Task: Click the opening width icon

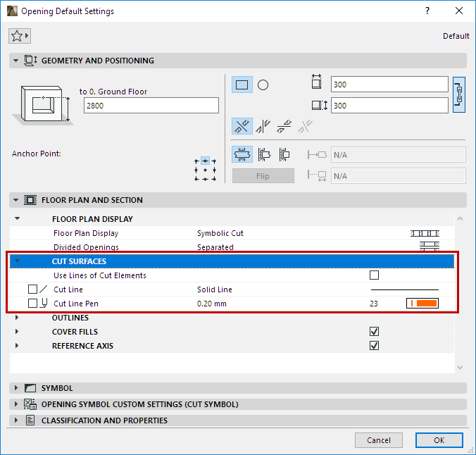Action: (x=316, y=82)
